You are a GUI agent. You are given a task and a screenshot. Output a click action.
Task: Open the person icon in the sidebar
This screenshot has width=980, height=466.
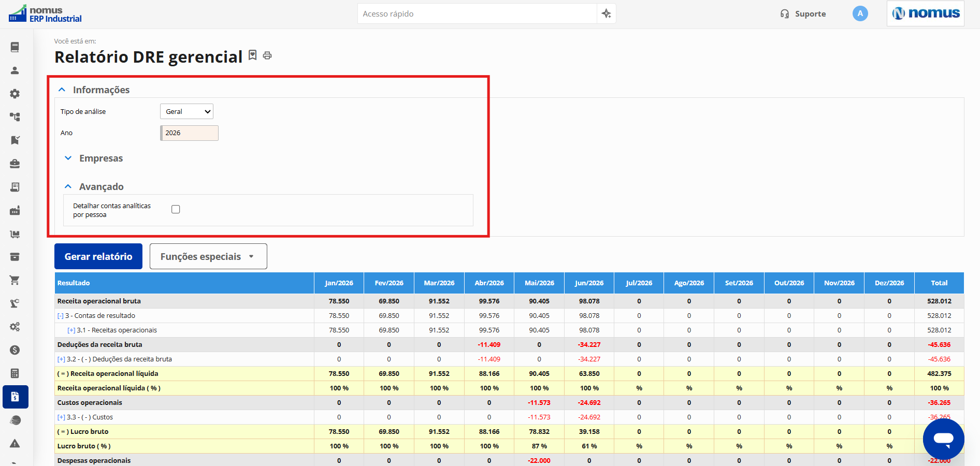click(15, 70)
